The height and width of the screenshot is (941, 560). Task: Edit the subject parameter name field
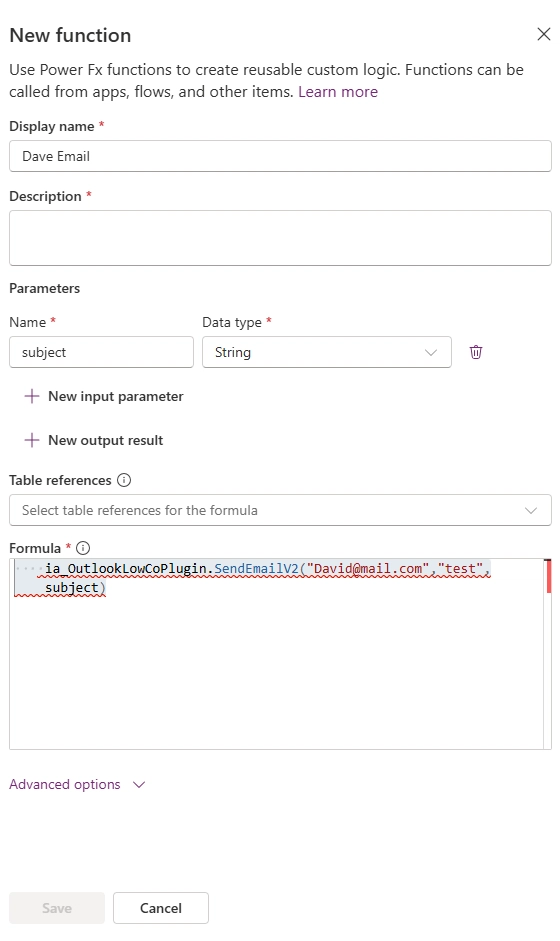(101, 352)
